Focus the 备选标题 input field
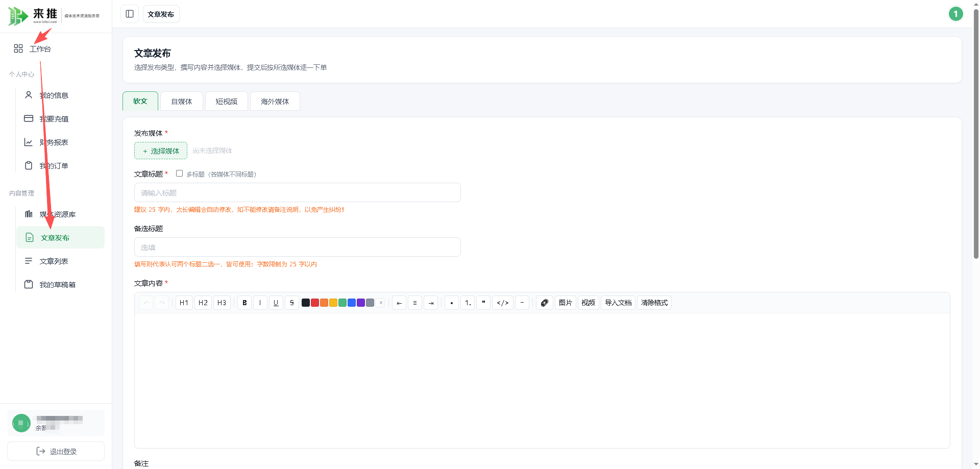 click(x=298, y=247)
